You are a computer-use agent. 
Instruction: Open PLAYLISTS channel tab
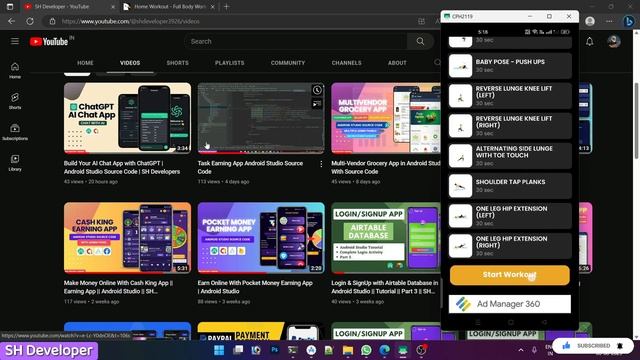[x=229, y=63]
